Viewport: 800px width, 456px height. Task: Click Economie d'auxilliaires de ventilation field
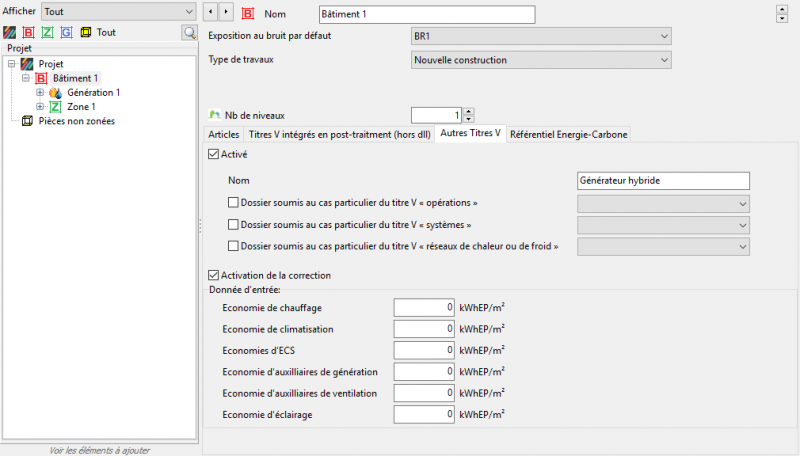tap(424, 393)
